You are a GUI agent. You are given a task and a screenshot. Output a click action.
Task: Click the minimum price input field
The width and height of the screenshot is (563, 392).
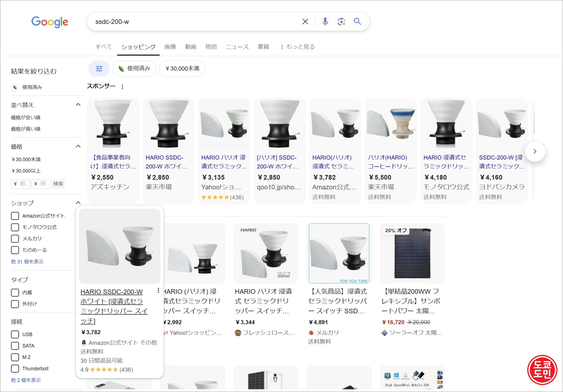(x=21, y=183)
